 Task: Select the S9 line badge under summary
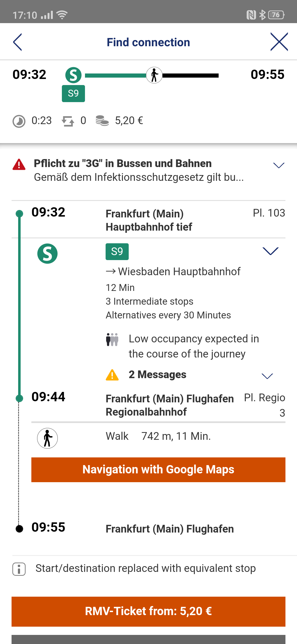pyautogui.click(x=73, y=94)
